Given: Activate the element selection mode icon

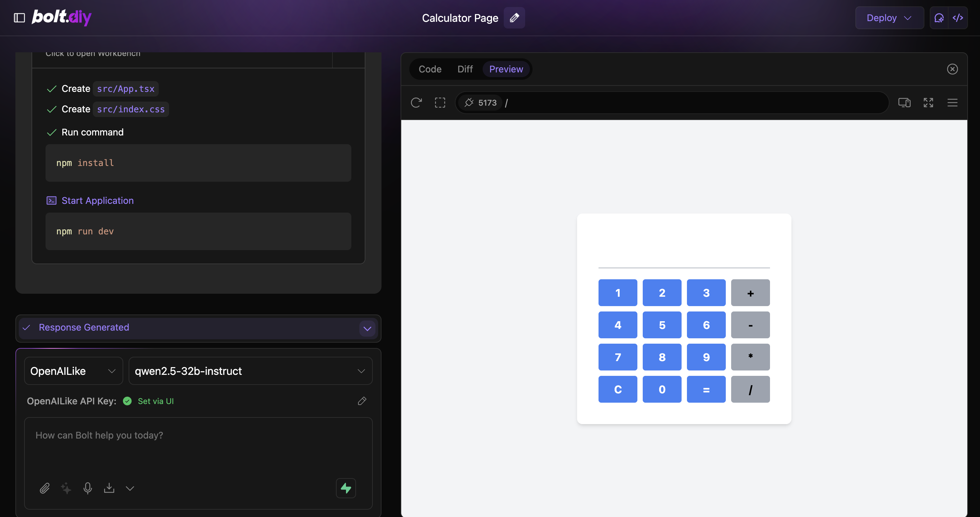Looking at the screenshot, I should (440, 102).
